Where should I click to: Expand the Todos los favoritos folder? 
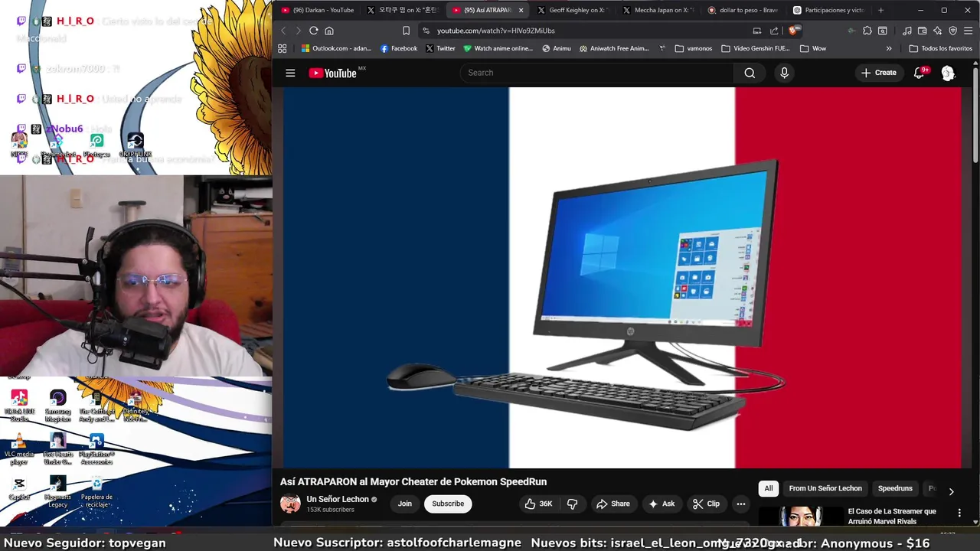pyautogui.click(x=940, y=48)
